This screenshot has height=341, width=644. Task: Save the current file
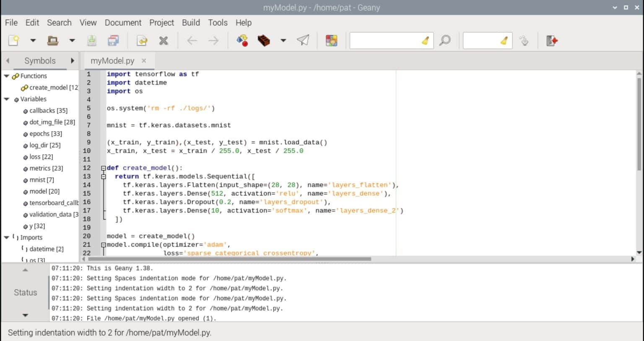[91, 40]
